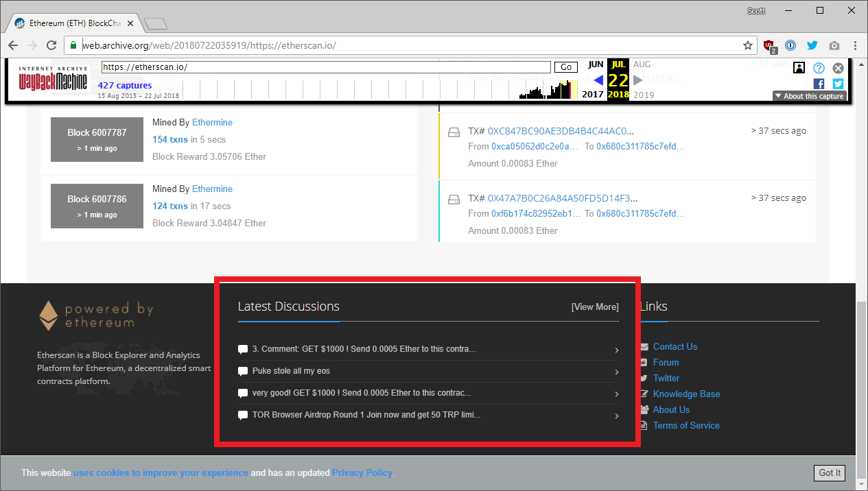Open the 1Password extension icon
Viewport: 868px width, 491px height.
coord(790,45)
